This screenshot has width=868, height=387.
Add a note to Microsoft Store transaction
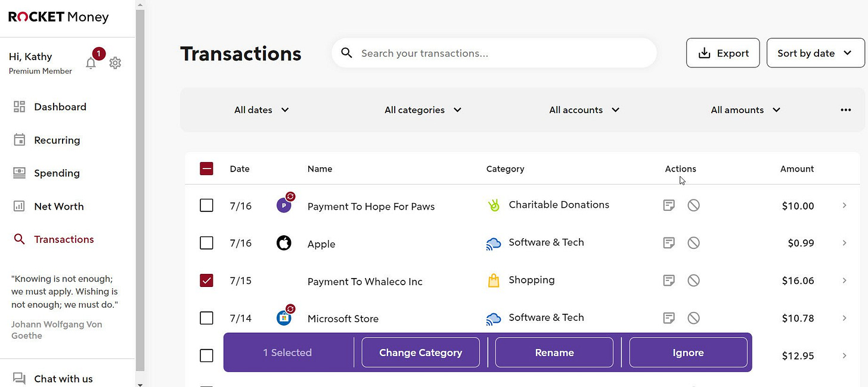669,318
